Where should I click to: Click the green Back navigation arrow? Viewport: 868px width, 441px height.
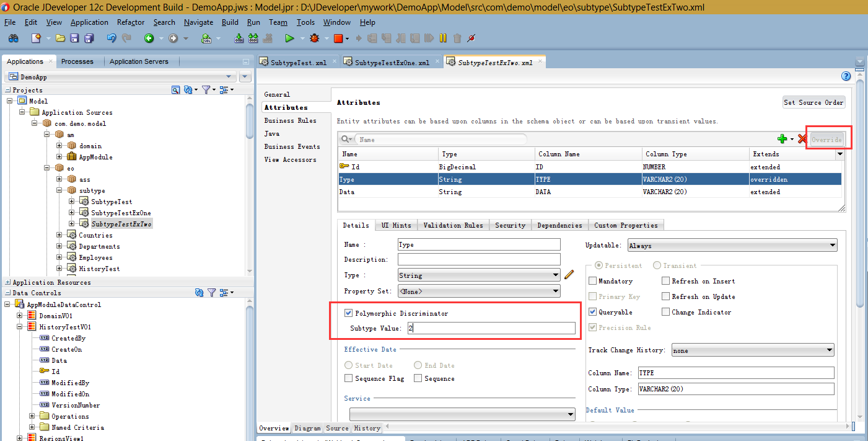coord(149,38)
